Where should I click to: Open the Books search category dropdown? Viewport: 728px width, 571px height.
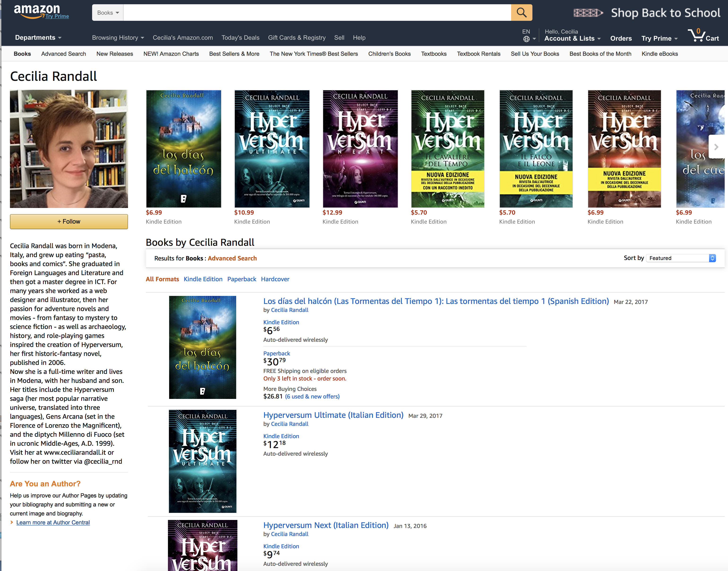pos(108,13)
